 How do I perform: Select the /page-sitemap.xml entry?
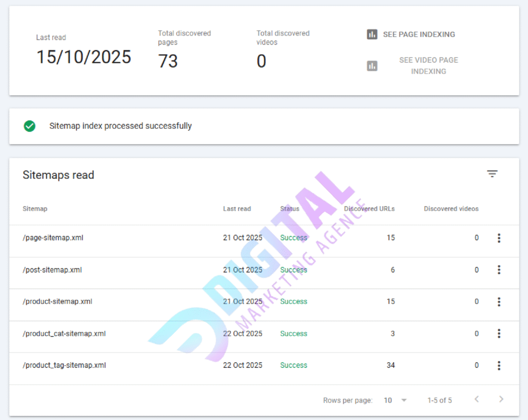(53, 238)
